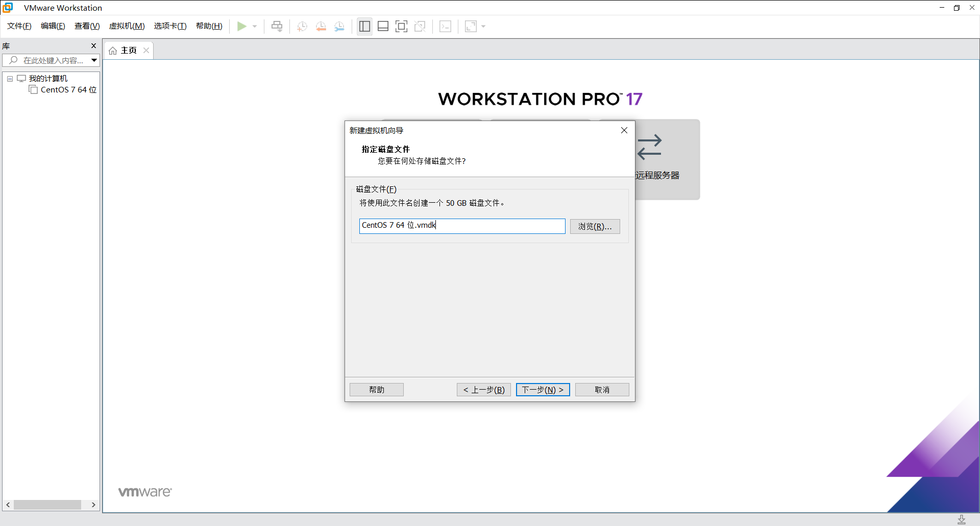
Task: Enter full screen mode icon
Action: pos(401,26)
